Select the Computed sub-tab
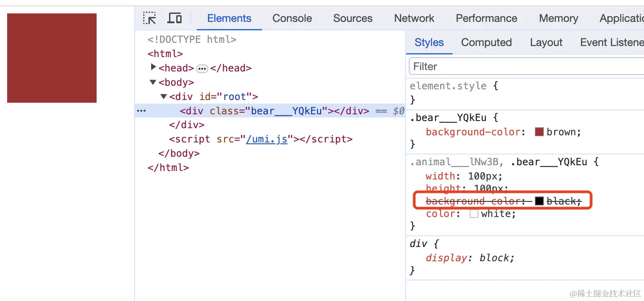The image size is (644, 301). 487,42
